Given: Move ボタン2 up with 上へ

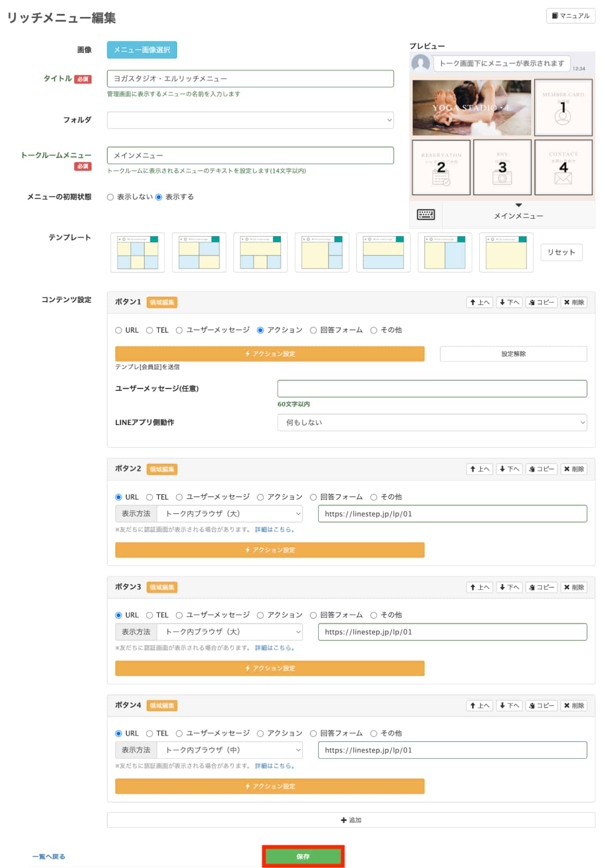Looking at the screenshot, I should click(x=479, y=469).
